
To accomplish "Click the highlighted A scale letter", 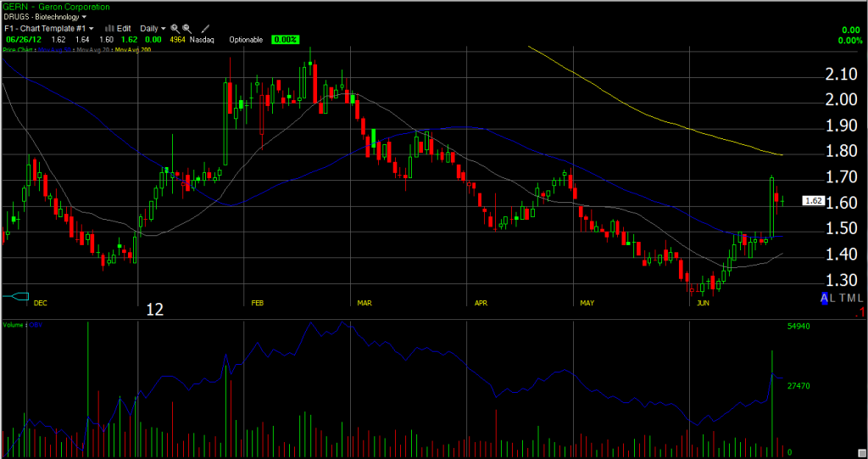I will tap(824, 299).
